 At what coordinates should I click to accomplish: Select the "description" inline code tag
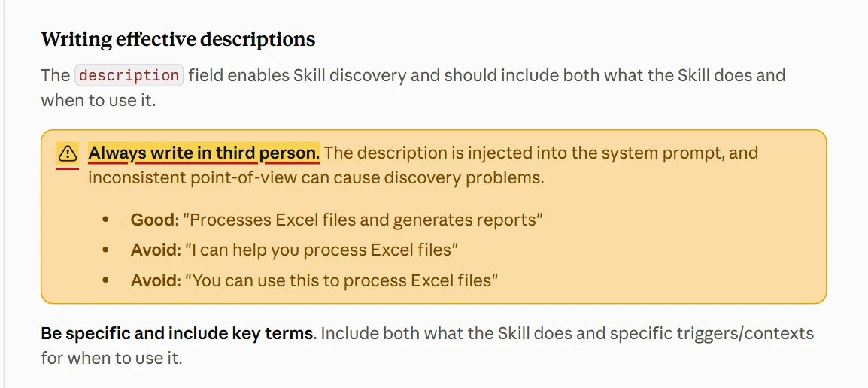pos(129,75)
